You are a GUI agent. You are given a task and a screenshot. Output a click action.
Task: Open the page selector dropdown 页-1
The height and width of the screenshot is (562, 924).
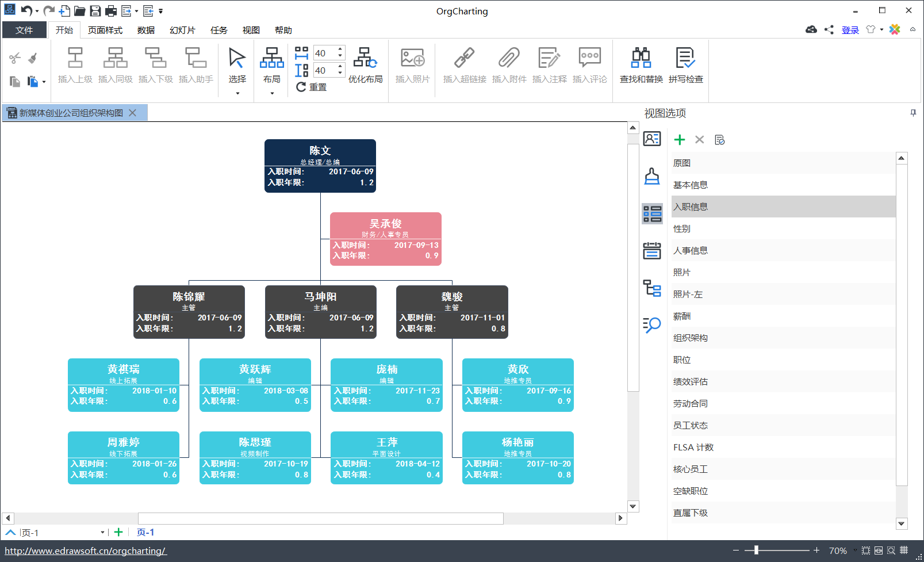[102, 533]
